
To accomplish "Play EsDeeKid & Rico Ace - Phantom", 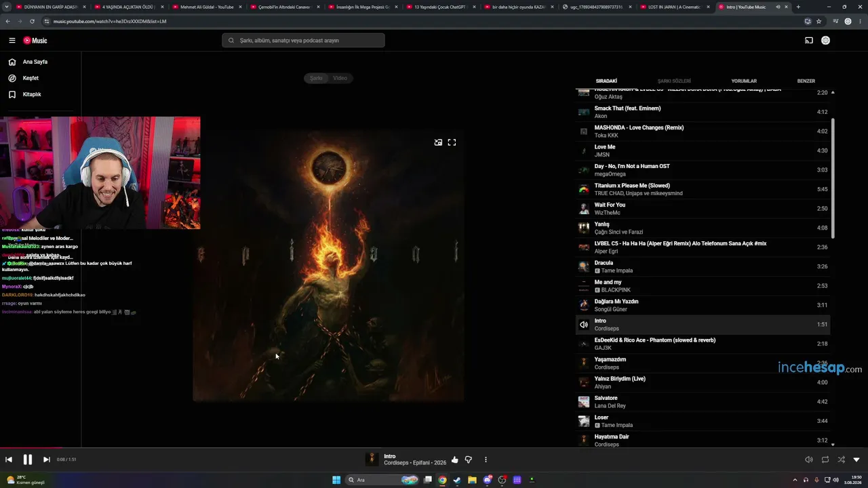I will tap(703, 344).
